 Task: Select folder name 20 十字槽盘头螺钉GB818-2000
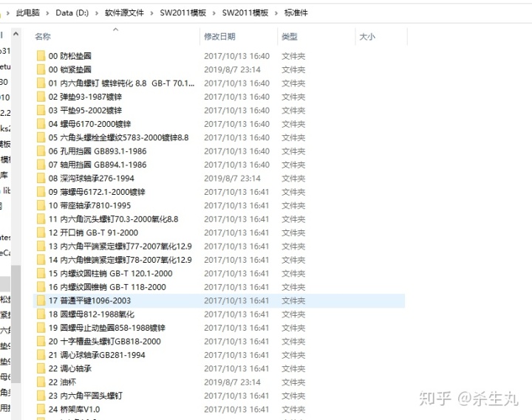coord(104,341)
